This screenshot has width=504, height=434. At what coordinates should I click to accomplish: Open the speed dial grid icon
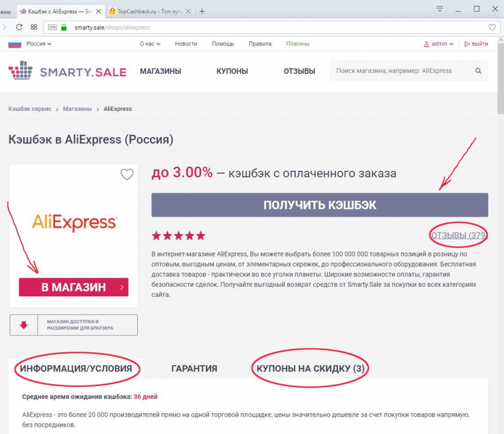pyautogui.click(x=34, y=27)
